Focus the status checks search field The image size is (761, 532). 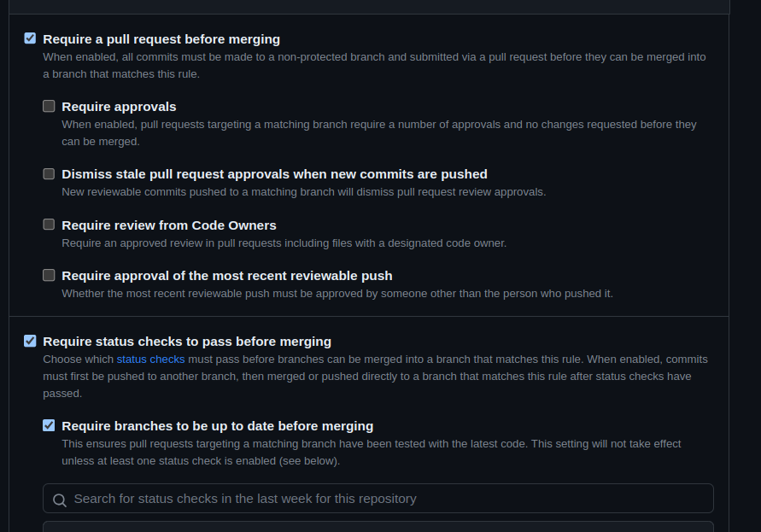(x=384, y=499)
